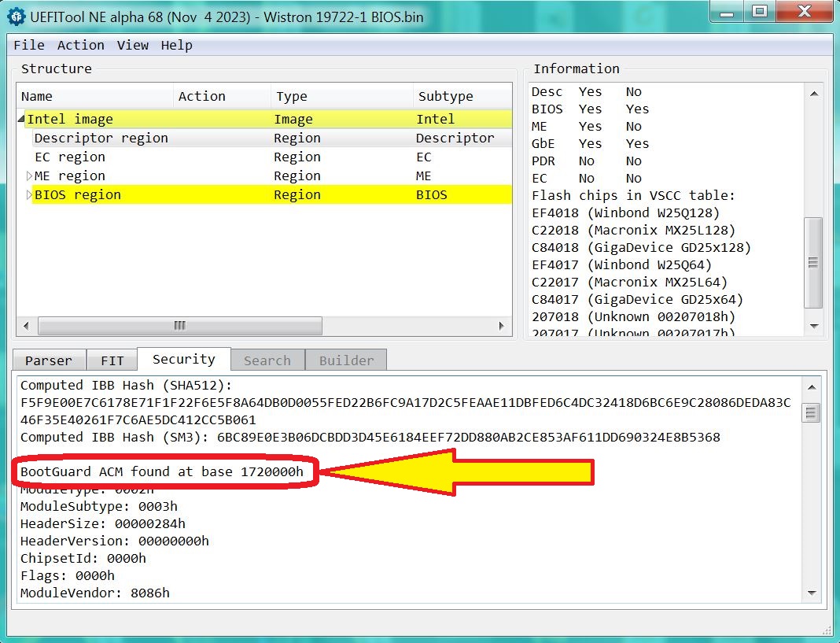840x643 pixels.
Task: Click the 'C22017 (Macronix MX25L64)' entry
Action: [629, 282]
